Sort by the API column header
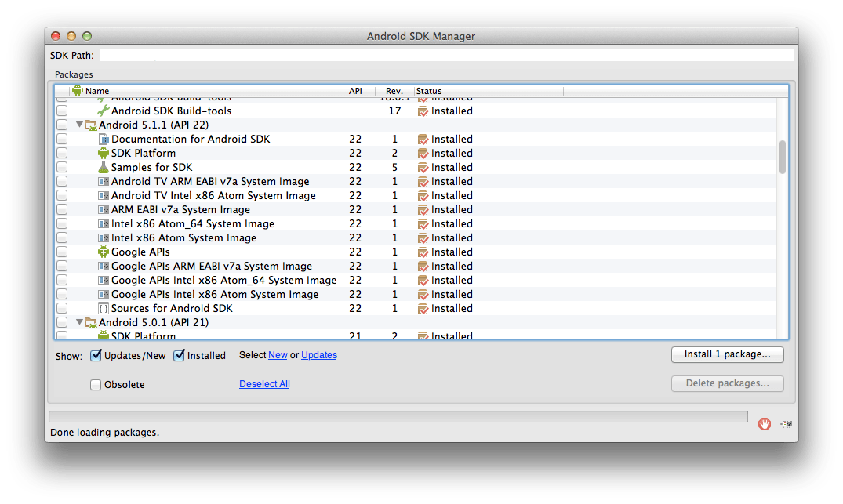 tap(355, 91)
